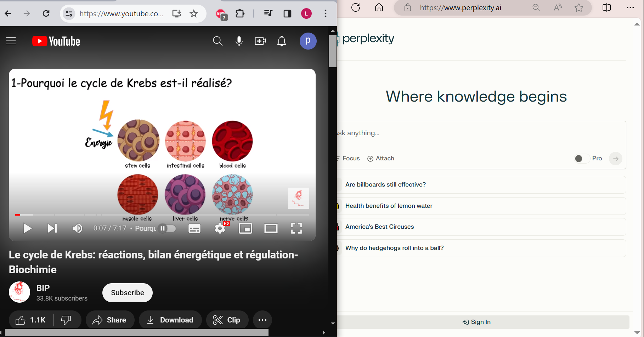Toggle subtitles/closed captions
Screen dimensions: 644x337
coord(194,228)
